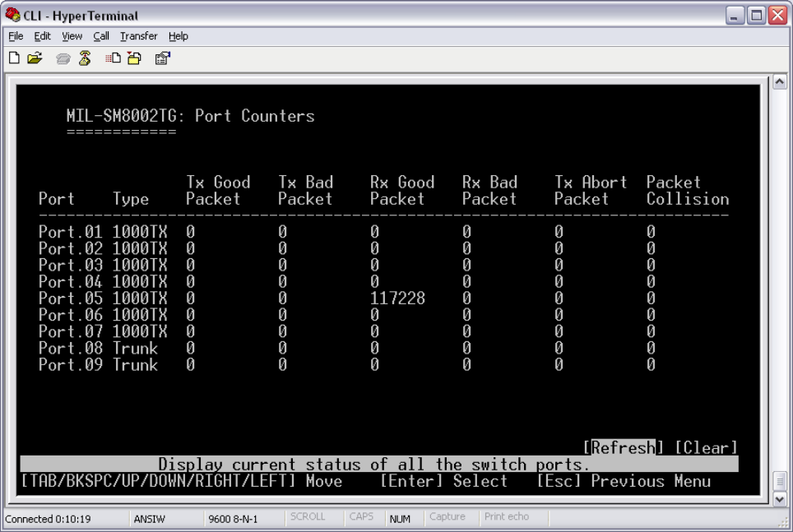Viewport: 793px width, 532px height.
Task: Click the vertical scrollbar down arrow
Action: click(x=779, y=500)
